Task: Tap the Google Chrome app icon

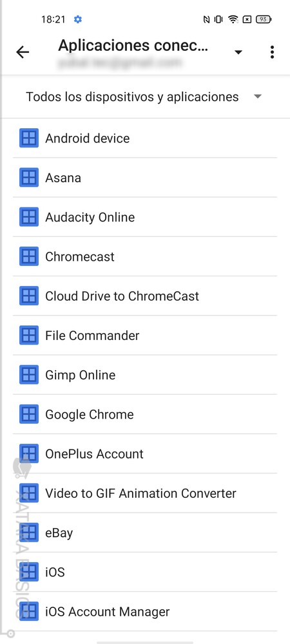Action: 29,414
